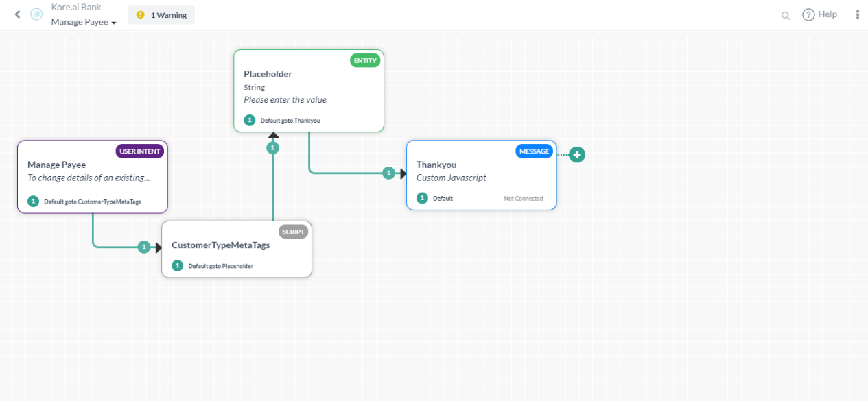Click the yellow warning icon
This screenshot has height=401, width=868.
click(x=141, y=14)
